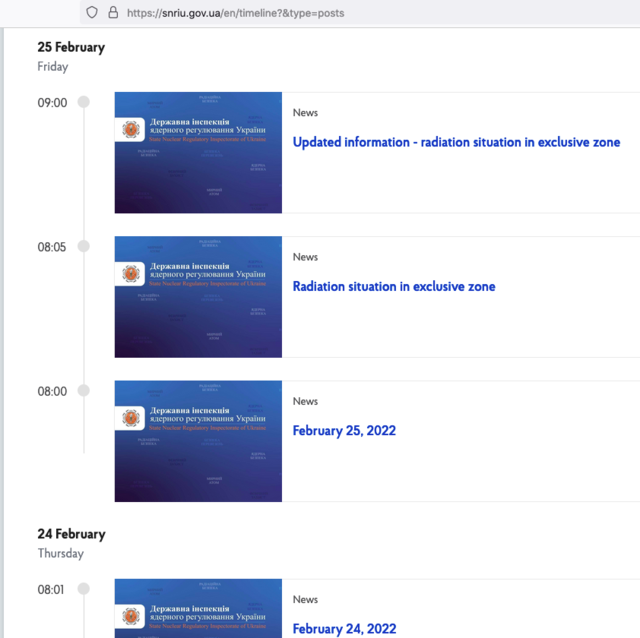The height and width of the screenshot is (638, 640).
Task: Click 'News' label above Radiation situation post
Action: click(305, 257)
